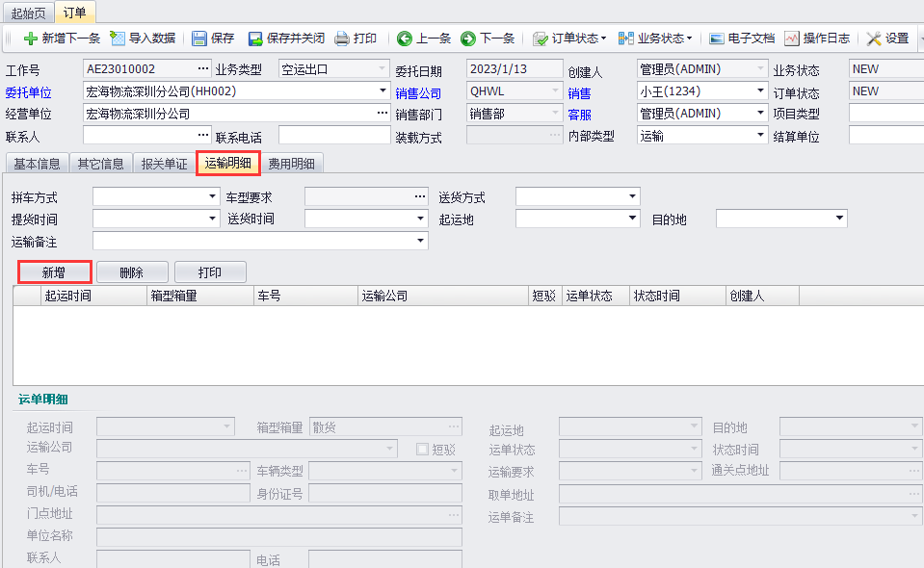Click the 委托日期 field showing 2023/1/13
This screenshot has height=568, width=924.
[x=515, y=69]
